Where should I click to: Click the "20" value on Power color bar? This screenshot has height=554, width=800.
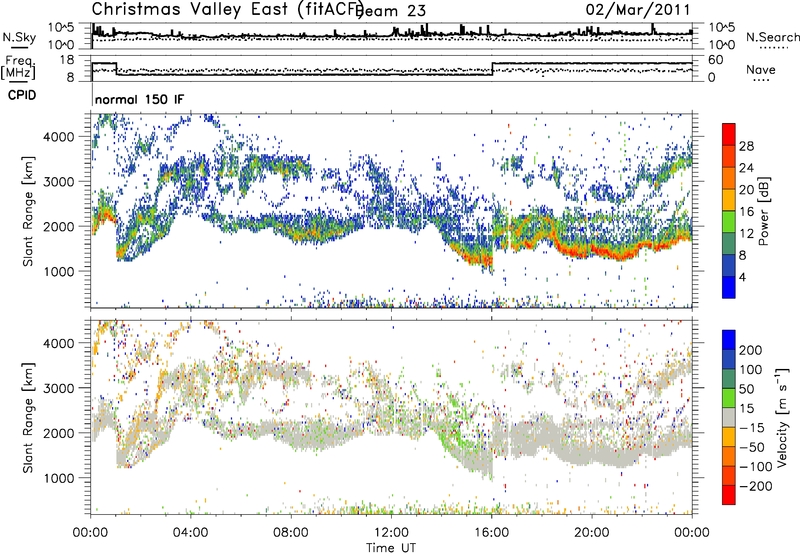pyautogui.click(x=746, y=190)
